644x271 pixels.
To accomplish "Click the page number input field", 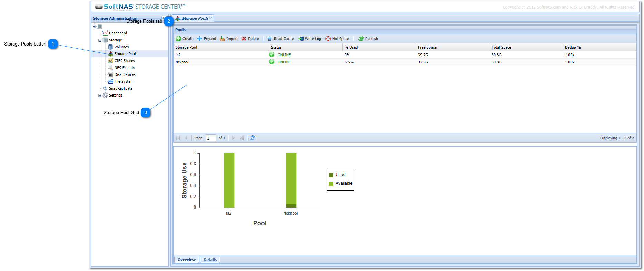I will coord(211,138).
